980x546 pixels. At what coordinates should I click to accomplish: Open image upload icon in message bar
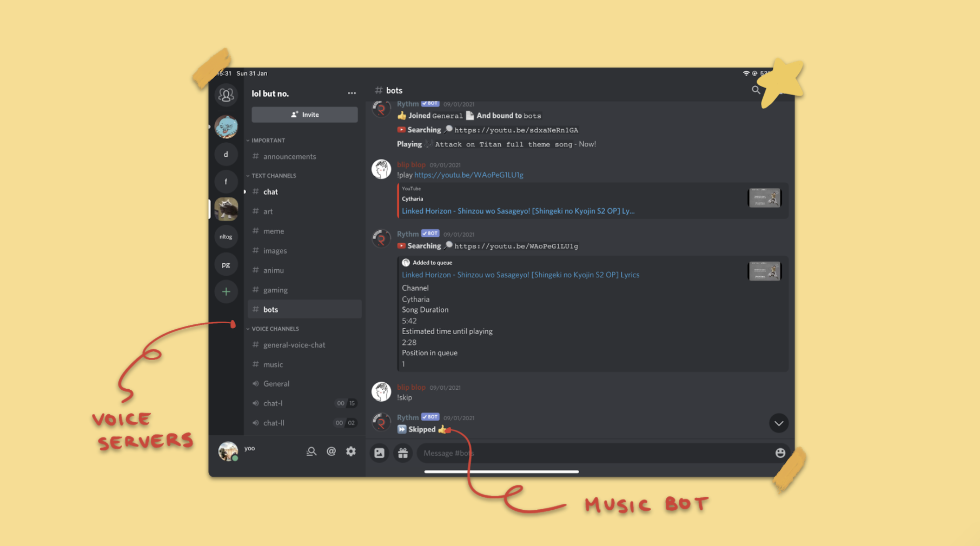click(380, 453)
